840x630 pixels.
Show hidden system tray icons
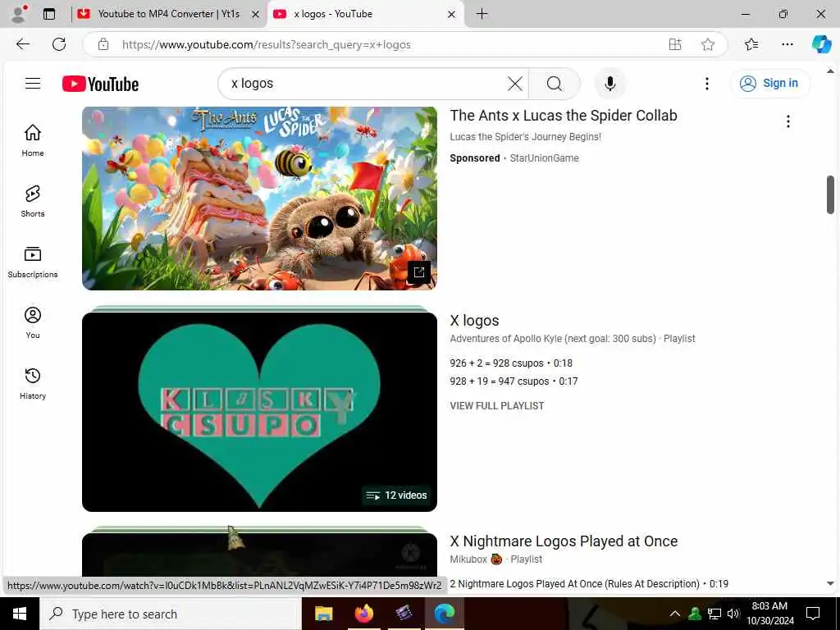pyautogui.click(x=675, y=614)
